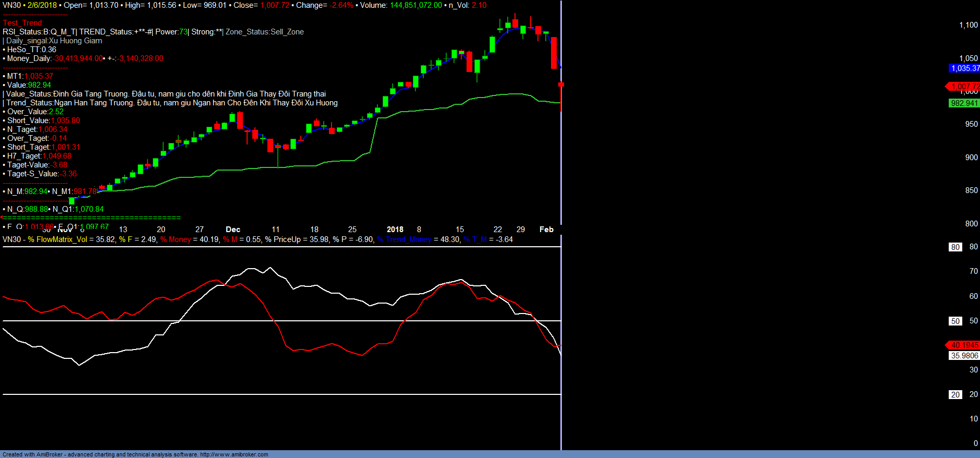Screen dimensions: 980x458
Task: Click the boxed 20 level label
Action: pyautogui.click(x=955, y=395)
